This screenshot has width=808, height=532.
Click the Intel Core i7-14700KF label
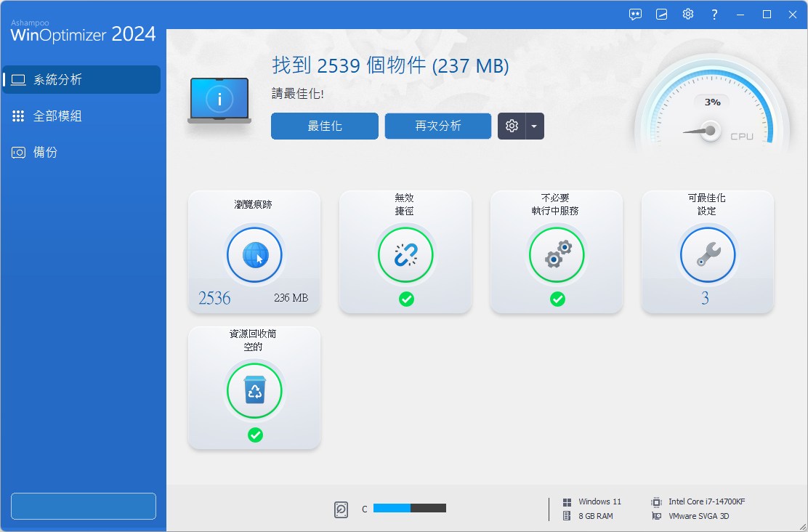coord(706,501)
